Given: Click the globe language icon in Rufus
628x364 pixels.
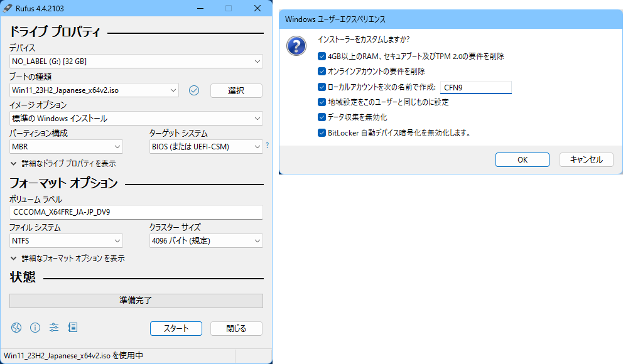Looking at the screenshot, I should [16, 328].
